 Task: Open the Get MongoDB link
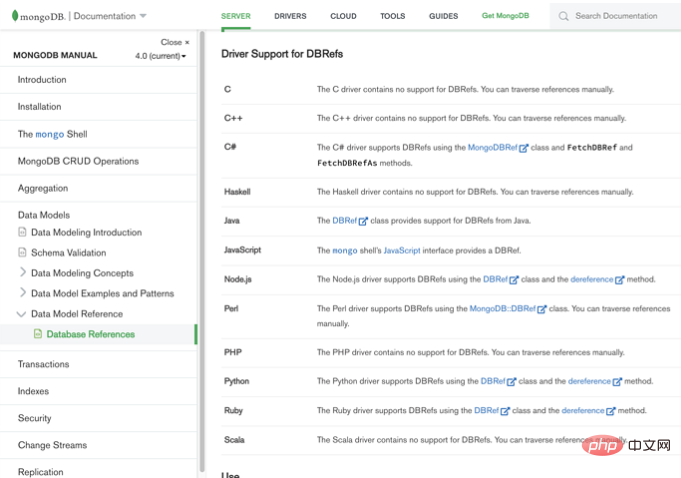[x=505, y=16]
